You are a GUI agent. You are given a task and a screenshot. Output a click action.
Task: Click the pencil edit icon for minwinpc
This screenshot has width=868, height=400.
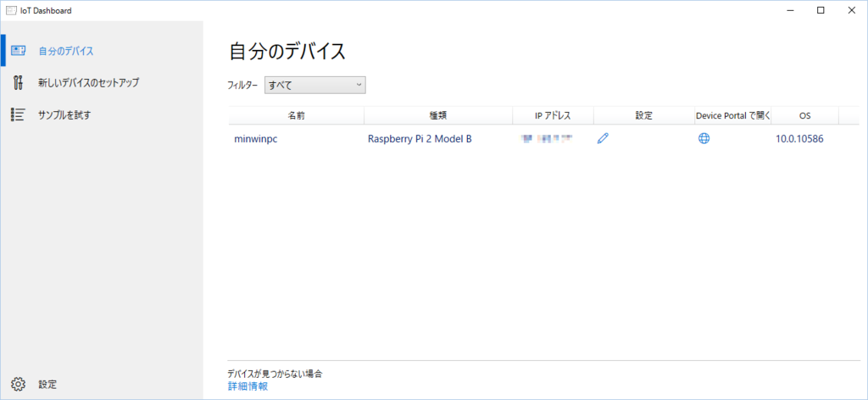pyautogui.click(x=603, y=139)
